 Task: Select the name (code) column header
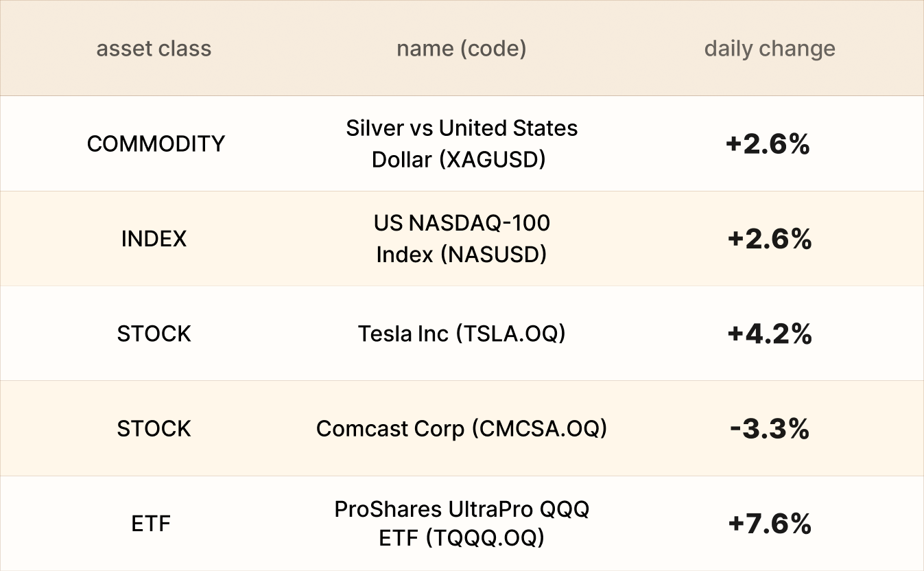click(461, 49)
